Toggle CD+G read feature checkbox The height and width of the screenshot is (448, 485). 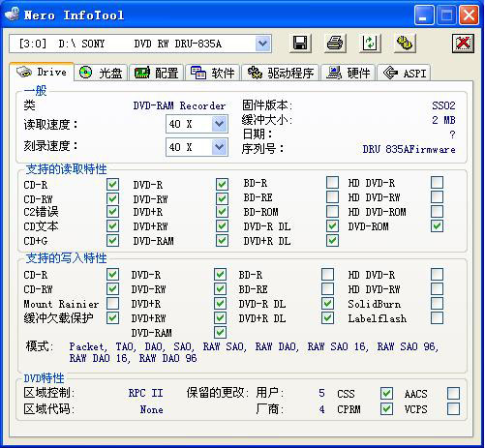point(112,241)
